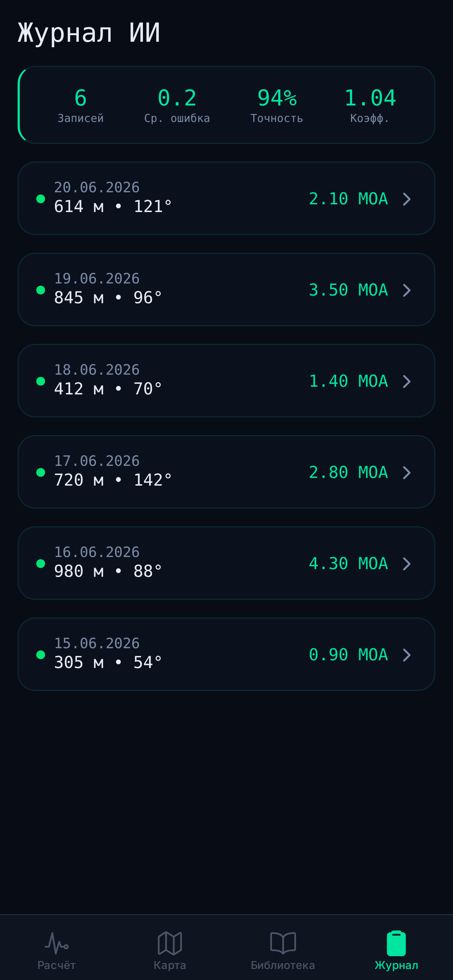This screenshot has width=453, height=980.
Task: Expand the 3.50 MOA entry chevron
Action: click(x=407, y=290)
